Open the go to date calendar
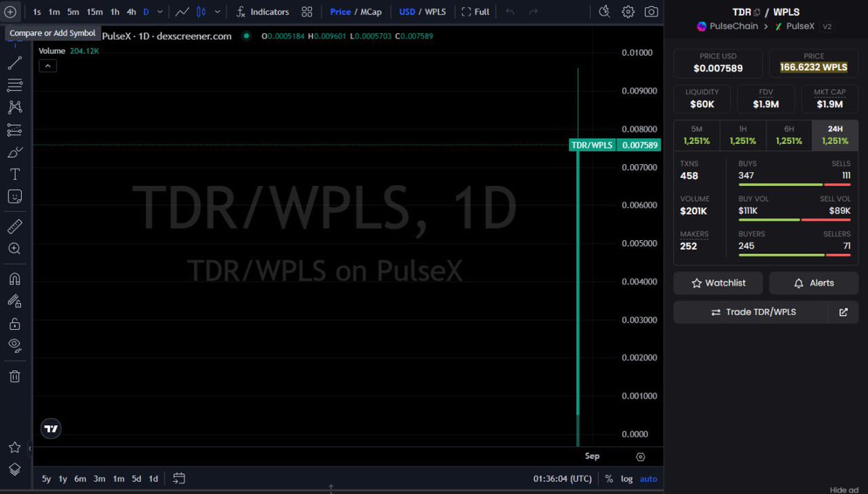 coord(179,478)
